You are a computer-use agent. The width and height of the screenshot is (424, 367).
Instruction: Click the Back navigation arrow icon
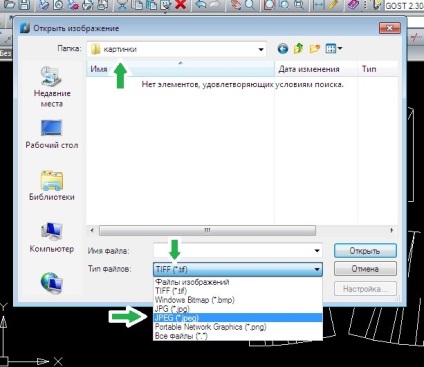pos(283,49)
